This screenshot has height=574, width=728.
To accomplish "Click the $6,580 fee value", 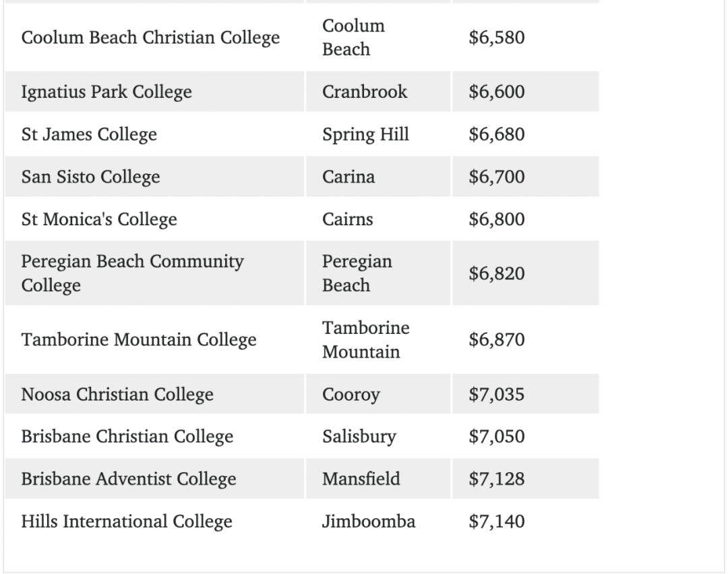I will [496, 38].
